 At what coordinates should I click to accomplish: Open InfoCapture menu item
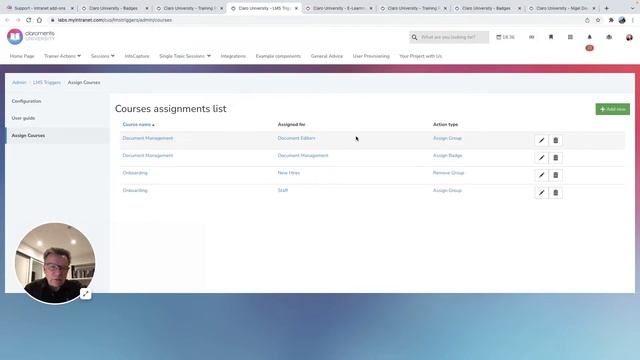click(x=137, y=56)
